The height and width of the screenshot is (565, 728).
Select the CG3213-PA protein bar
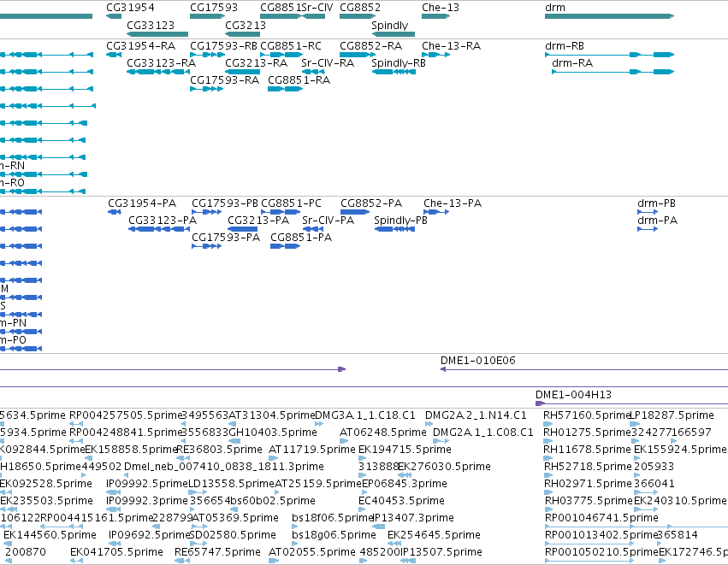coord(242,229)
